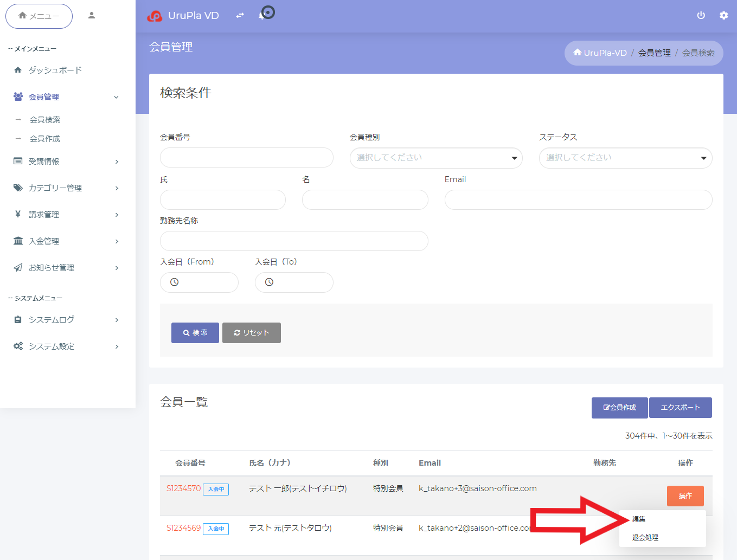Select 会員作成 submenu item
Viewport: 737px width, 560px height.
pyautogui.click(x=45, y=139)
